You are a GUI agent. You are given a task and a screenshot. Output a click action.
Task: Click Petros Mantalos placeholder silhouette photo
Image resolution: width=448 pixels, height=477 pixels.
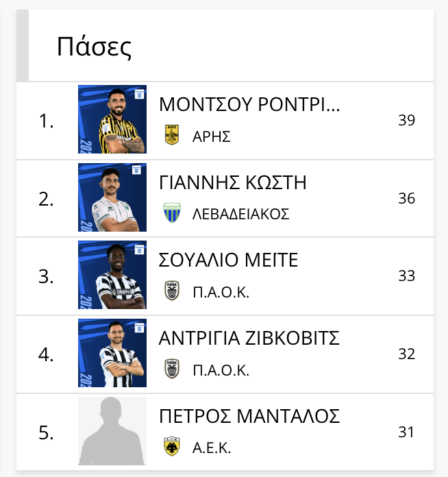click(112, 432)
